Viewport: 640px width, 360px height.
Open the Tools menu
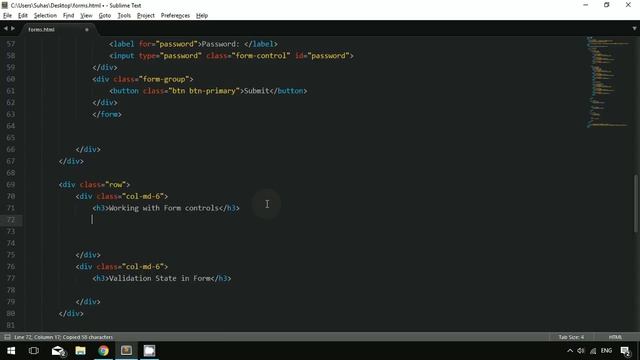coord(124,16)
